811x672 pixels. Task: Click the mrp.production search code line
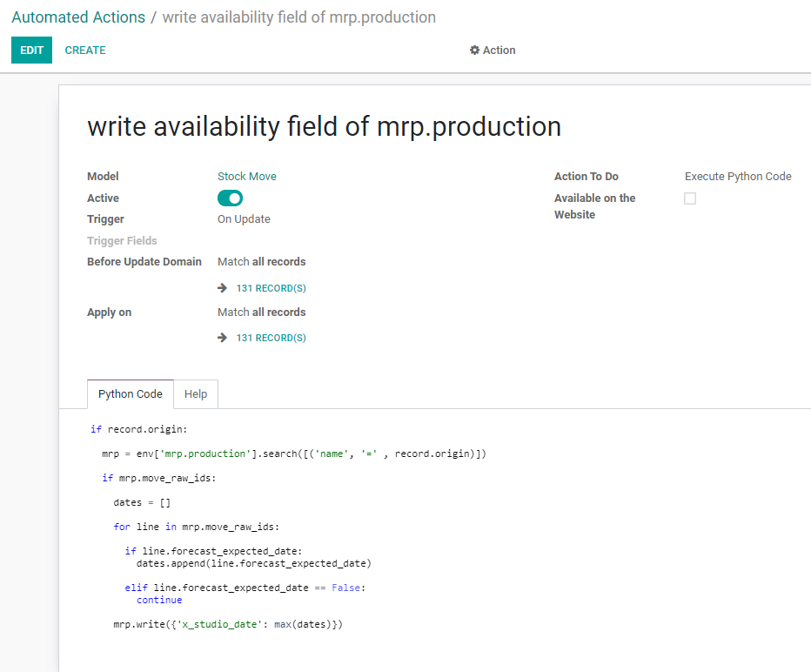[x=294, y=454]
